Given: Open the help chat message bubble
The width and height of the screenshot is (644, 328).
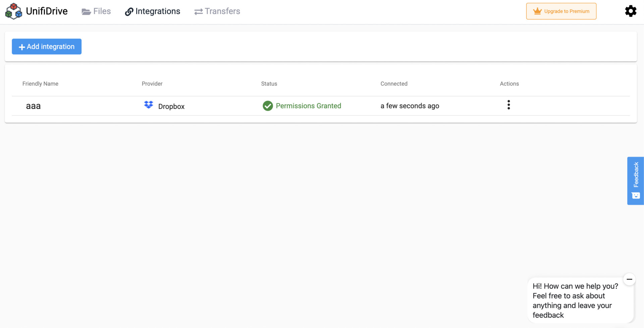Looking at the screenshot, I should (x=575, y=301).
